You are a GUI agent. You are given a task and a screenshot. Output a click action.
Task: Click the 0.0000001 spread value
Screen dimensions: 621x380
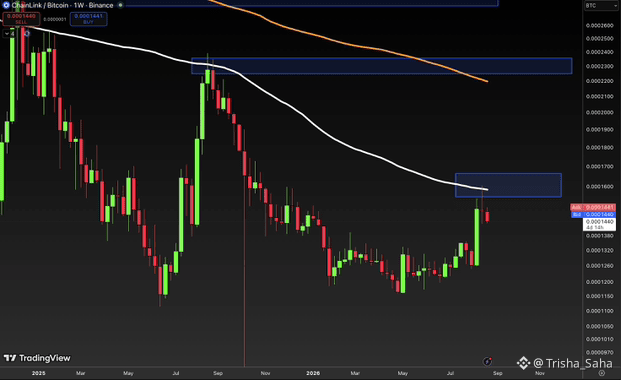pos(55,19)
